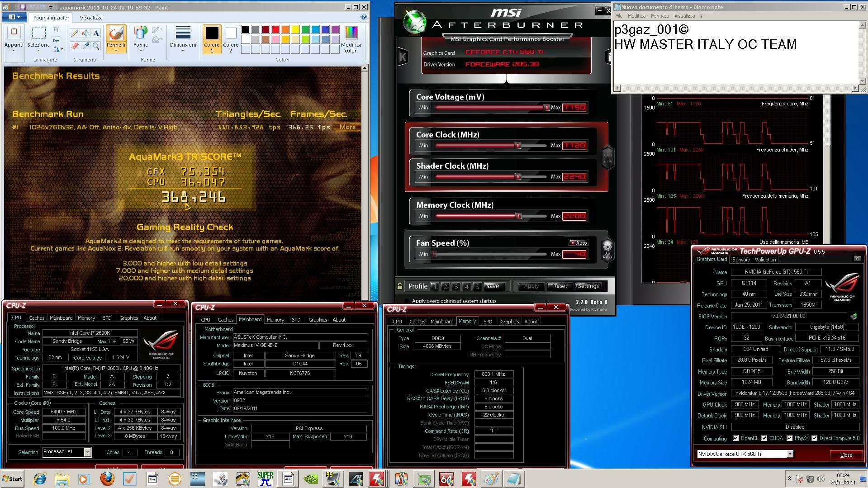Viewport: 868px width, 488px height.
Task: Select Afterburner profile 1
Action: pos(434,286)
